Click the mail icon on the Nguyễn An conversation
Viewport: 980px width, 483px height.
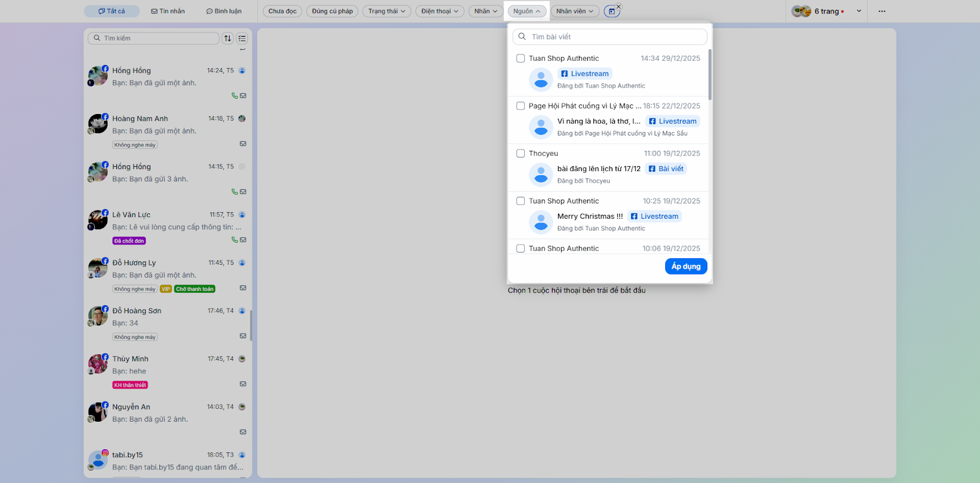[243, 432]
